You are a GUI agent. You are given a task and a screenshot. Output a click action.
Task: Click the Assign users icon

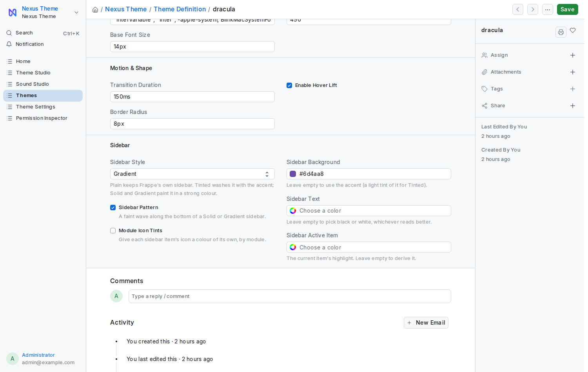[x=485, y=55]
